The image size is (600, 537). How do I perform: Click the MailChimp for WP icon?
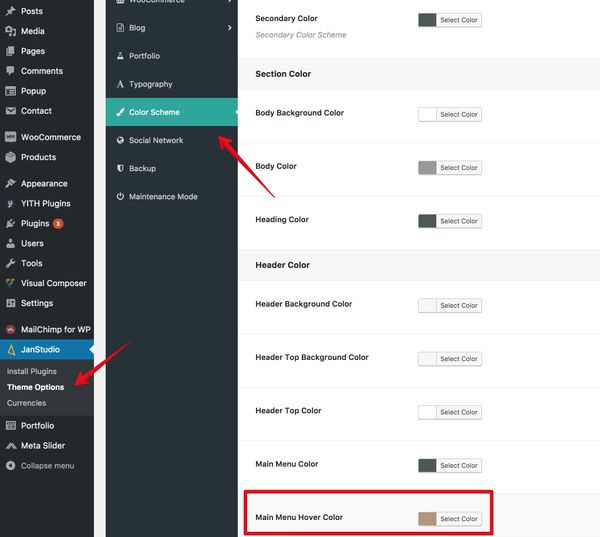[11, 330]
